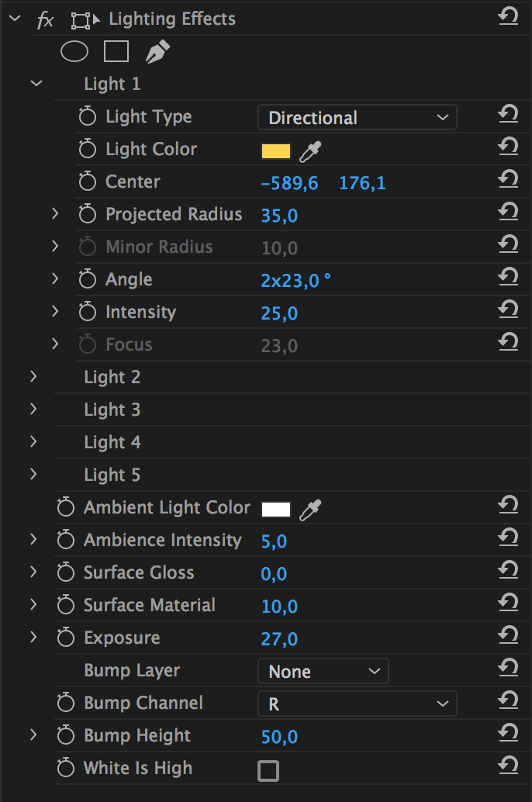Image resolution: width=532 pixels, height=802 pixels.
Task: Open the Bump Channel dropdown
Action: tap(357, 703)
